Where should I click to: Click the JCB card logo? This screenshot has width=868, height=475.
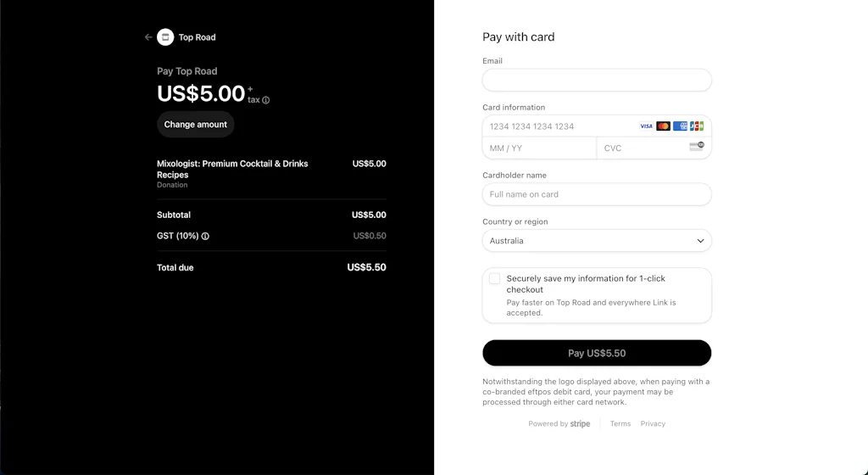click(x=697, y=126)
